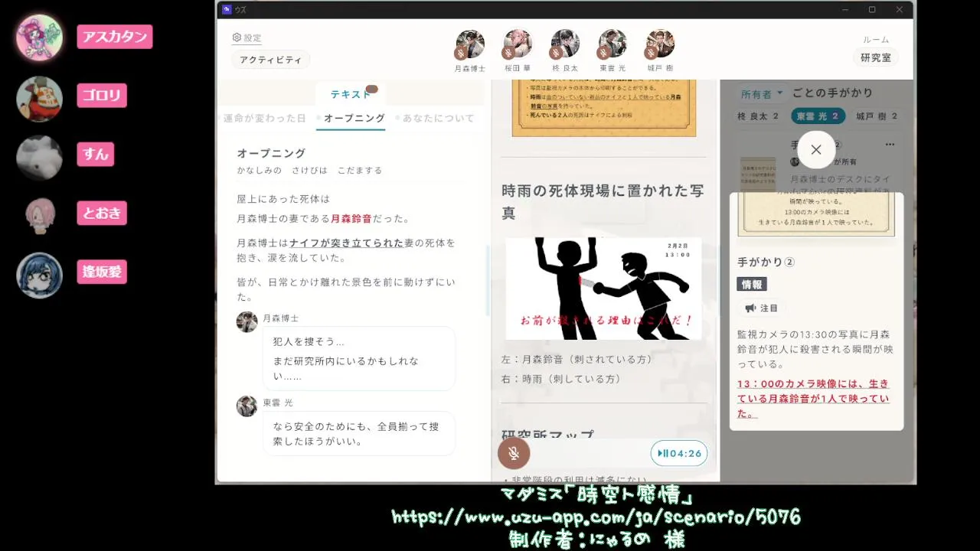Click すん's overlay avatar
The image size is (980, 551).
39,158
